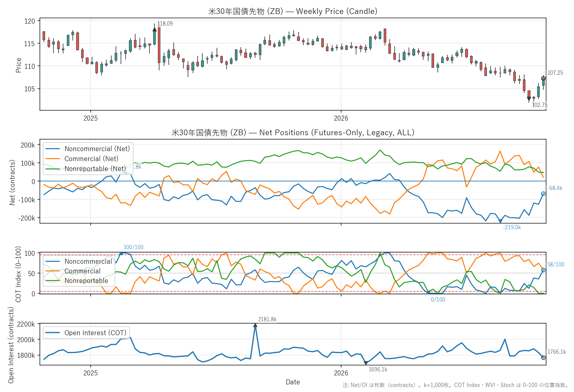Click the "107.25" last price label
This screenshot has width=574, height=392.
555,73
